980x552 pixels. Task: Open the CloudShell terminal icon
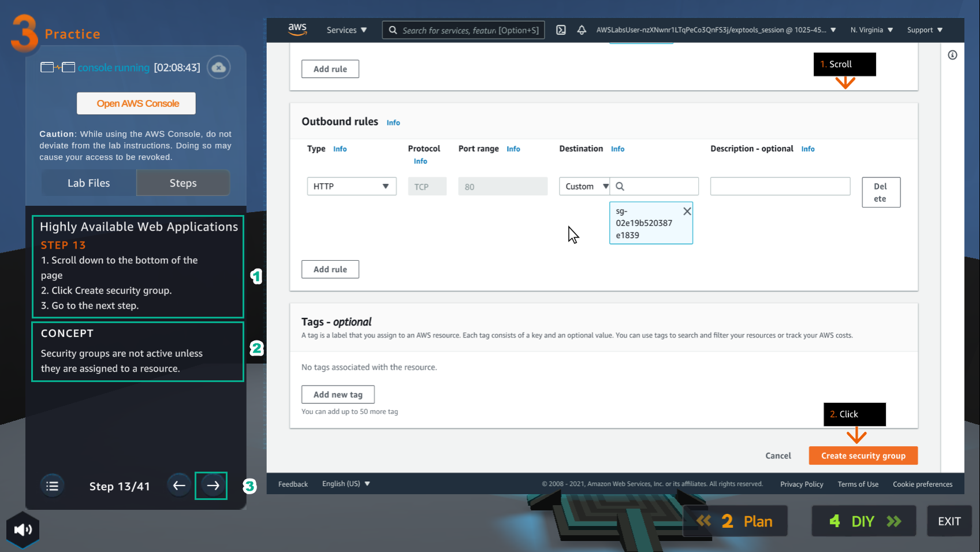[x=561, y=30]
